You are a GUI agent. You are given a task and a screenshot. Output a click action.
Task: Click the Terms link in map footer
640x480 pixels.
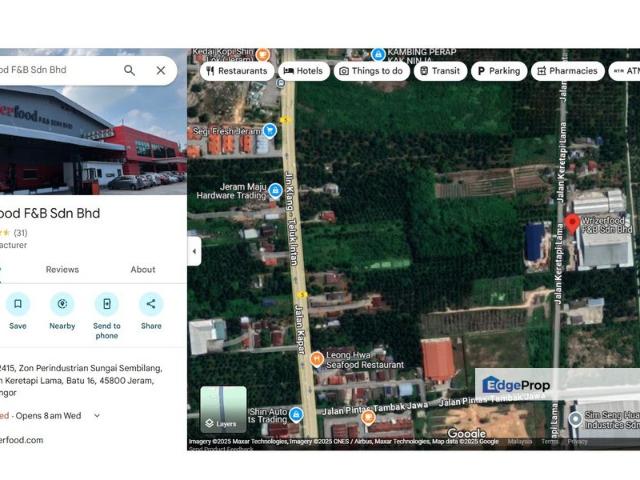click(549, 442)
